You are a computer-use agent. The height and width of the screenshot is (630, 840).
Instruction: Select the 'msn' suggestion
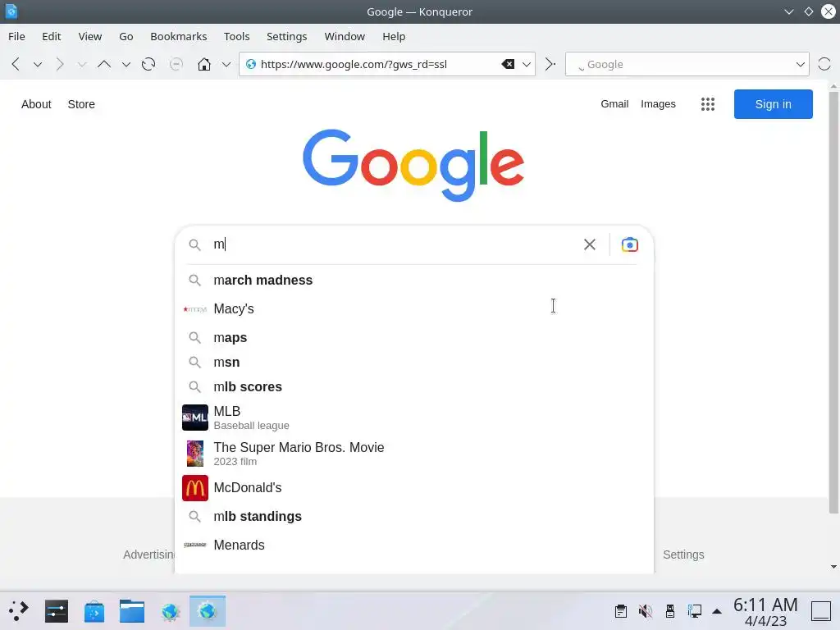pos(413,362)
